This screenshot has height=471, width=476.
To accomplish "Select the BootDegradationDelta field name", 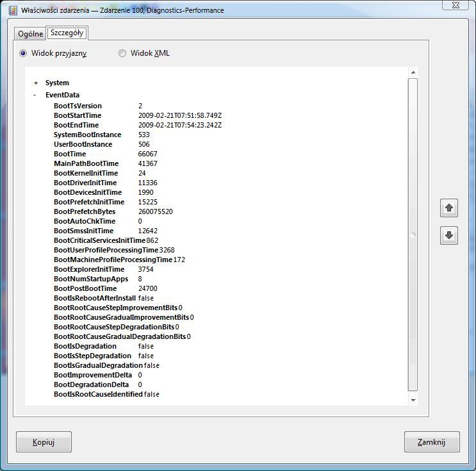I will tap(91, 384).
